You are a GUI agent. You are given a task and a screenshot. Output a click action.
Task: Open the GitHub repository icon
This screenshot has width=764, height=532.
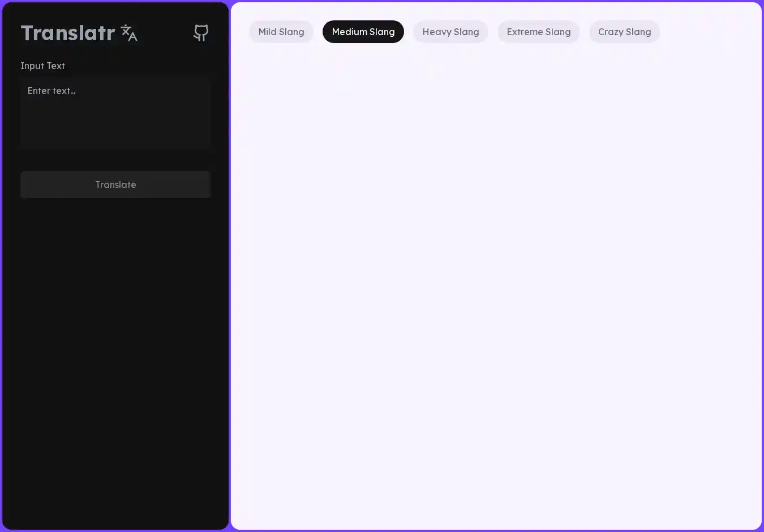(x=201, y=33)
